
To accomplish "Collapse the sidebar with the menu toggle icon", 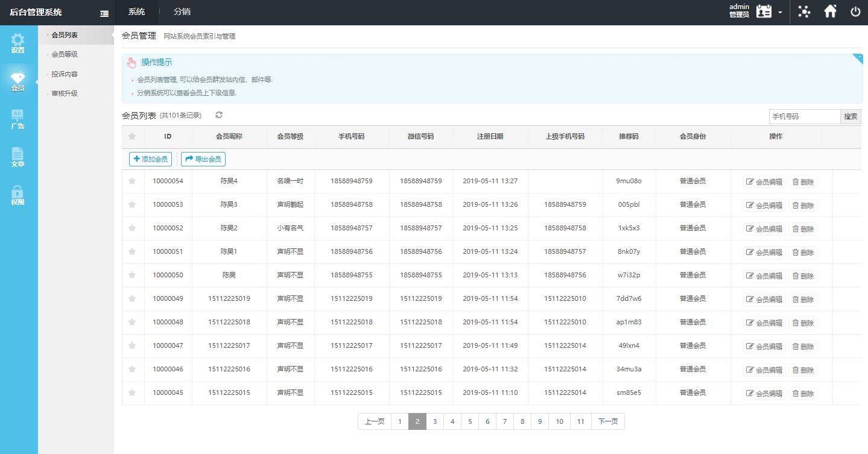I will [104, 13].
